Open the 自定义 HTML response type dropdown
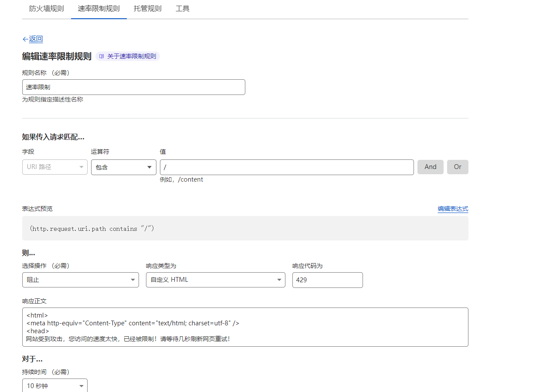This screenshot has height=392, width=546. tap(216, 280)
